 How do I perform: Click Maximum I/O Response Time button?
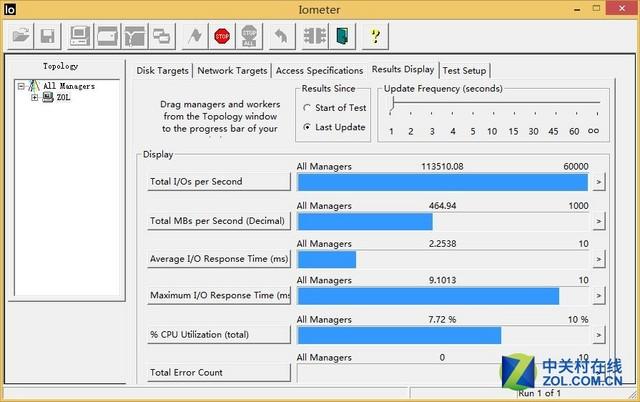click(219, 295)
